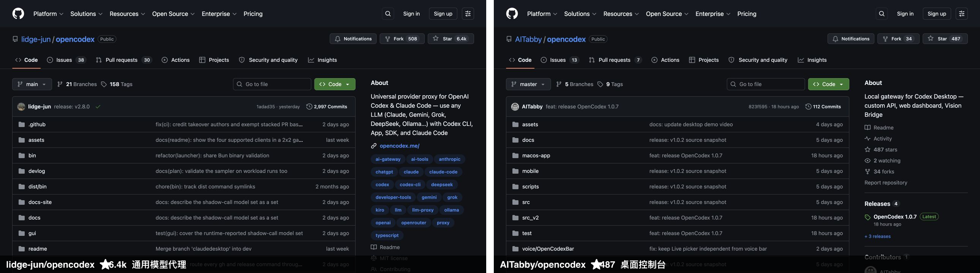Expand Resources menu in AITabby page
Screen dimensions: 980x273
click(621, 14)
